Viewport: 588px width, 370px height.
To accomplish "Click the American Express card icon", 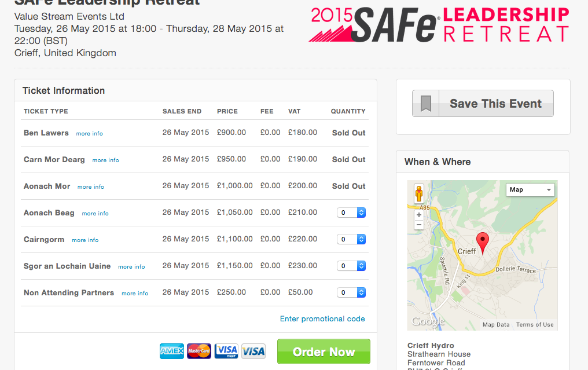I will point(172,351).
